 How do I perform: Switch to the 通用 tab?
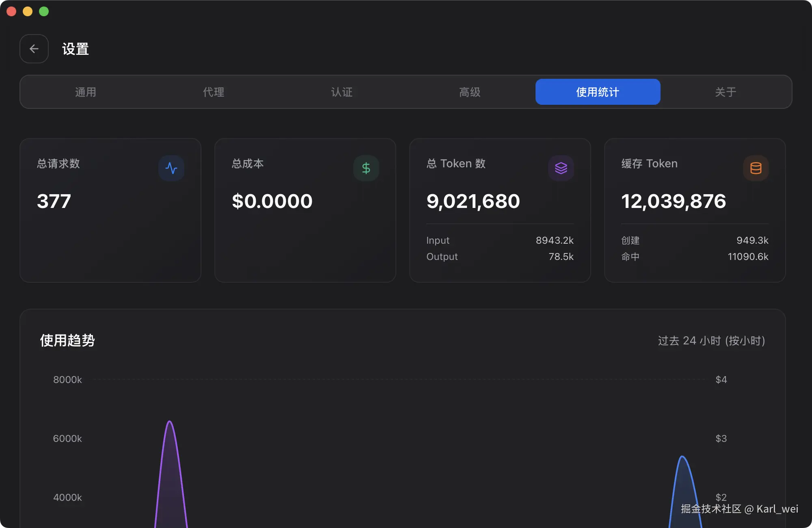tap(86, 92)
